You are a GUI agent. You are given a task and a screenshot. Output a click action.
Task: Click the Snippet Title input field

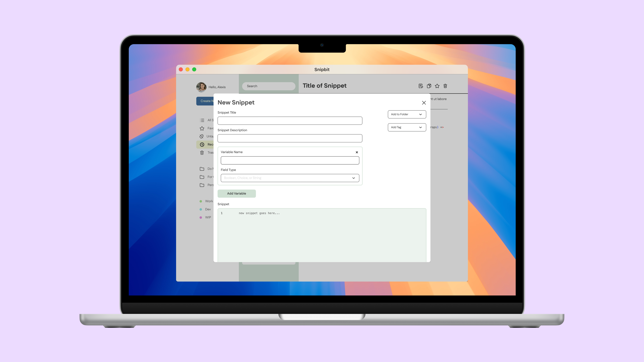290,121
